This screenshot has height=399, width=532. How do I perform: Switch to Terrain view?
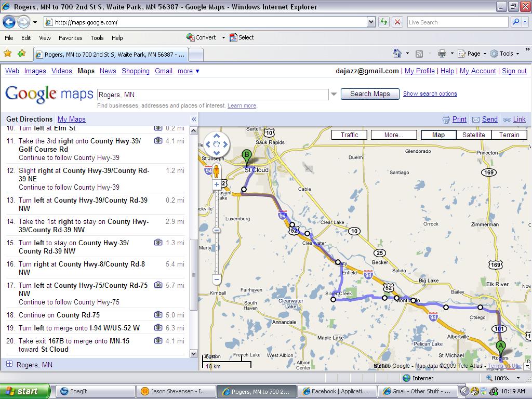(509, 135)
